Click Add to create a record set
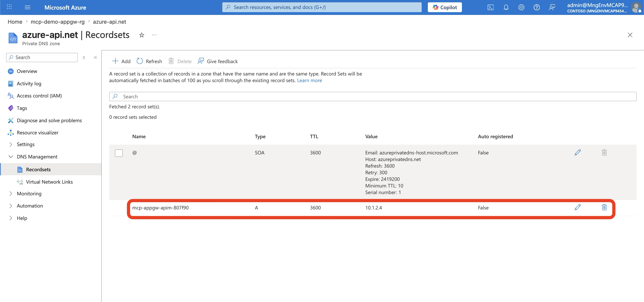Image resolution: width=644 pixels, height=302 pixels. 122,61
